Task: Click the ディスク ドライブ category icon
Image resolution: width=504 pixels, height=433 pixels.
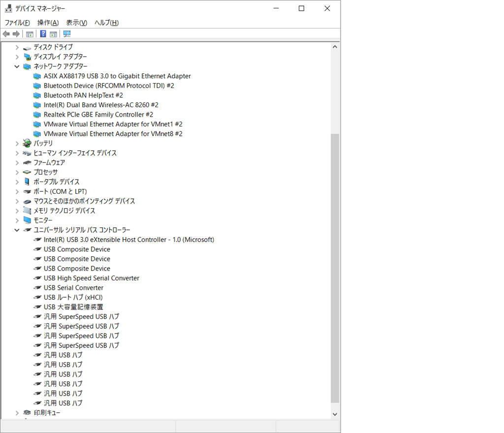Action: 28,48
